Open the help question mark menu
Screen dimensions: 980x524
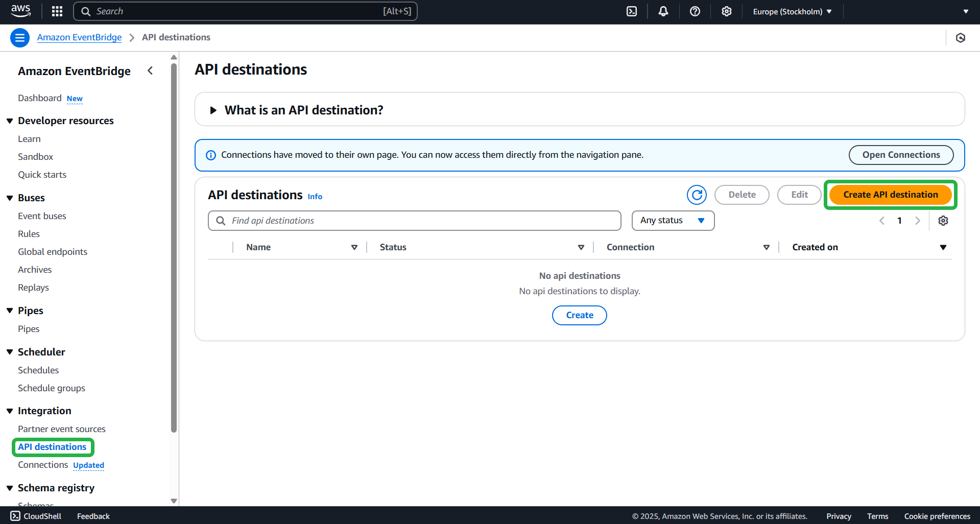695,11
